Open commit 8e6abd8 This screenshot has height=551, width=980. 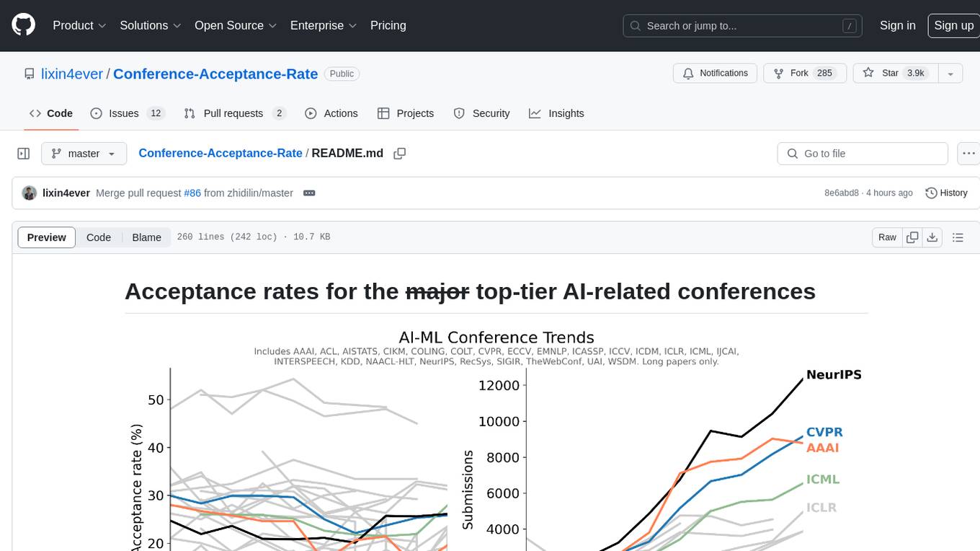842,193
